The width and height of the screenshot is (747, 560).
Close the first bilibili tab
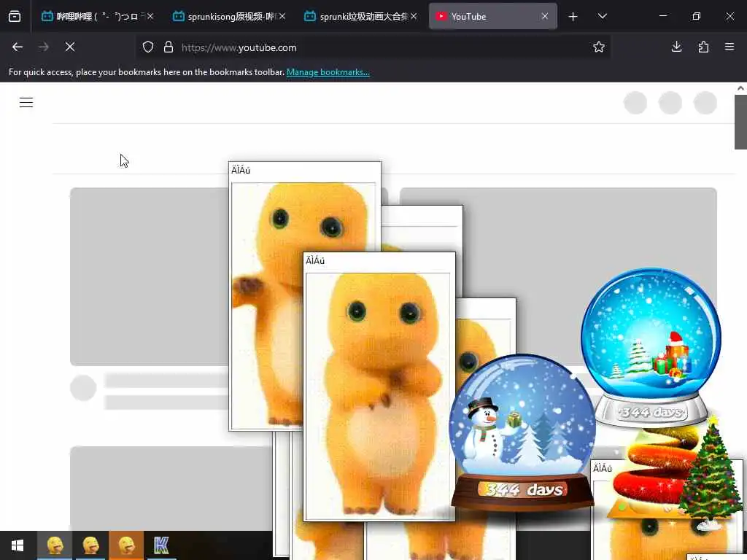[150, 16]
